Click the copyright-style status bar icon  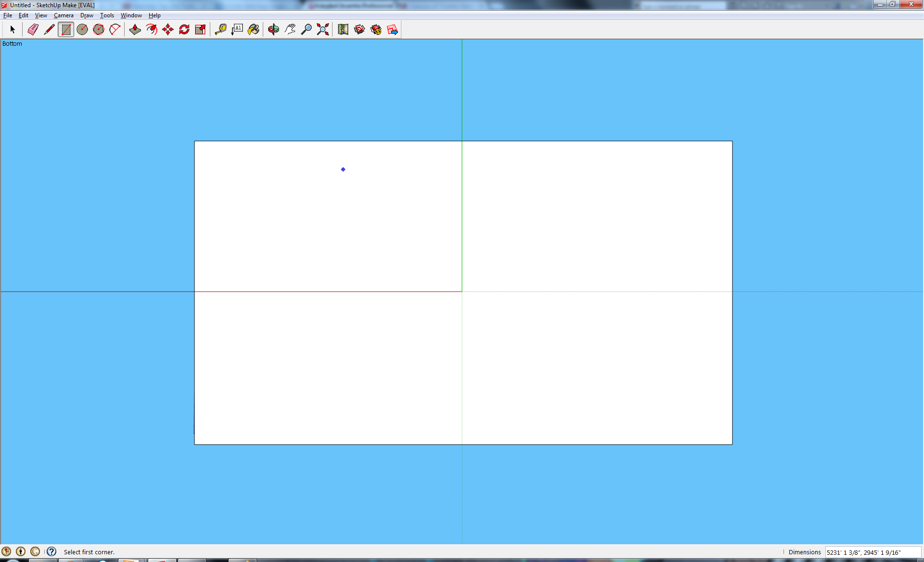click(35, 551)
